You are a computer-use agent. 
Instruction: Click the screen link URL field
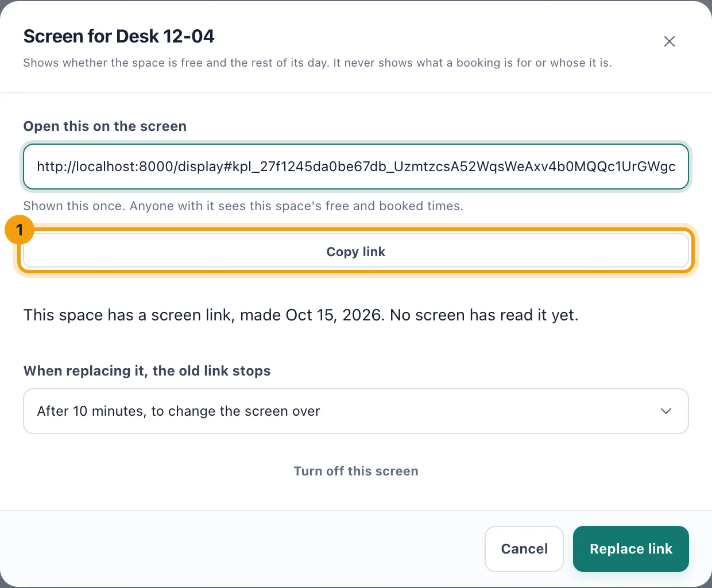click(356, 167)
